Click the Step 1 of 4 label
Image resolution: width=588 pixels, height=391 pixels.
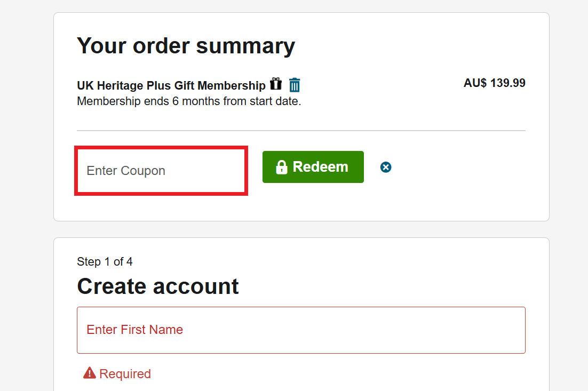tap(105, 261)
